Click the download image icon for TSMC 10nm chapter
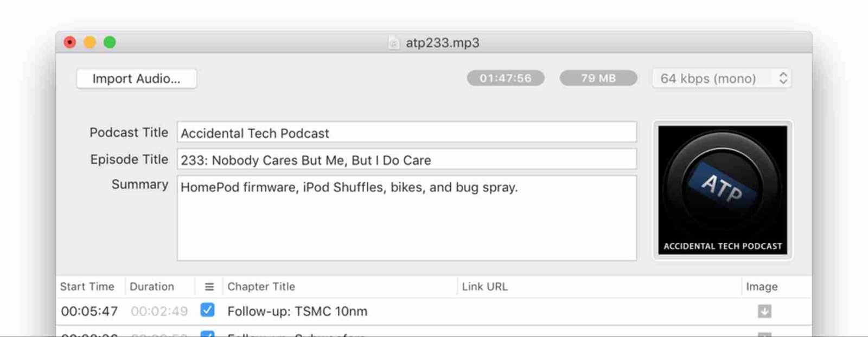868x337 pixels. tap(764, 311)
